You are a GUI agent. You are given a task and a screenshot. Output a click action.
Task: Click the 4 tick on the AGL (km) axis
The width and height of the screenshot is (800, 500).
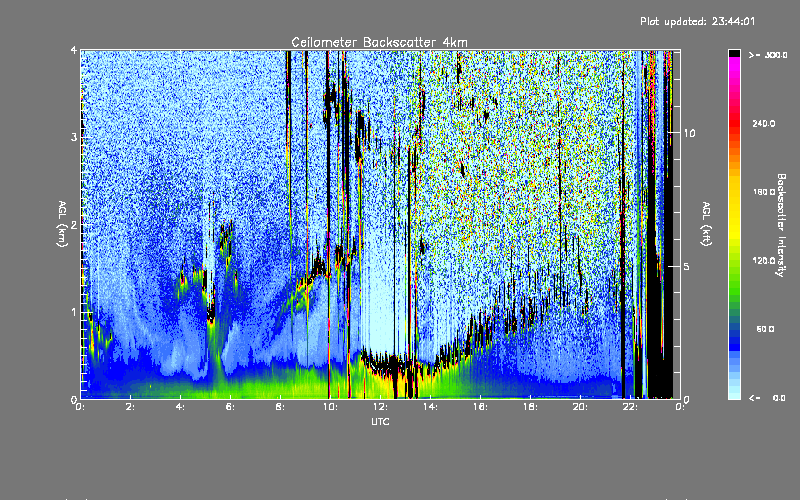tap(74, 51)
